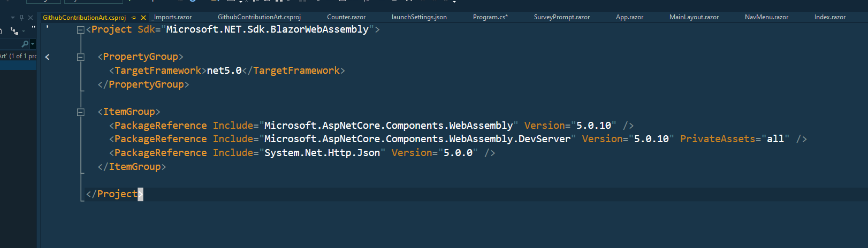
Task: Show more Solution Explorer toolbar buttons
Action: (x=33, y=28)
